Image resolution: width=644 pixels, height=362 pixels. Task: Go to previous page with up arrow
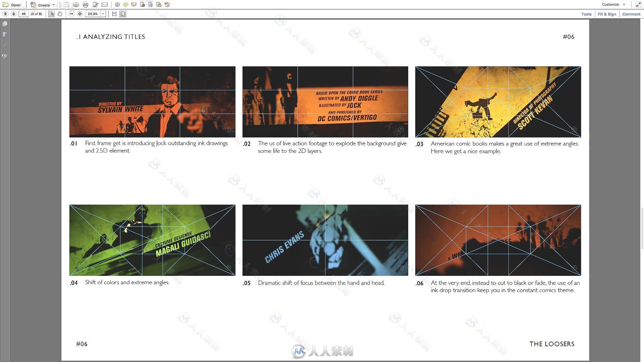(x=5, y=14)
